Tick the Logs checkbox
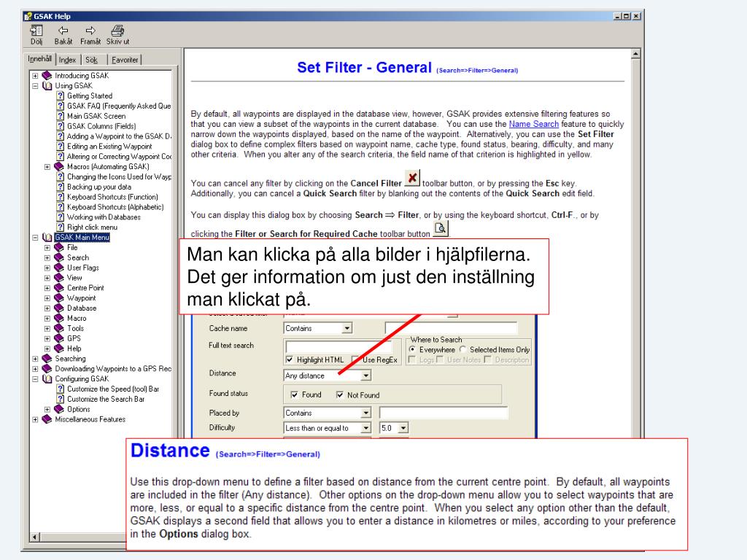 pyautogui.click(x=412, y=359)
